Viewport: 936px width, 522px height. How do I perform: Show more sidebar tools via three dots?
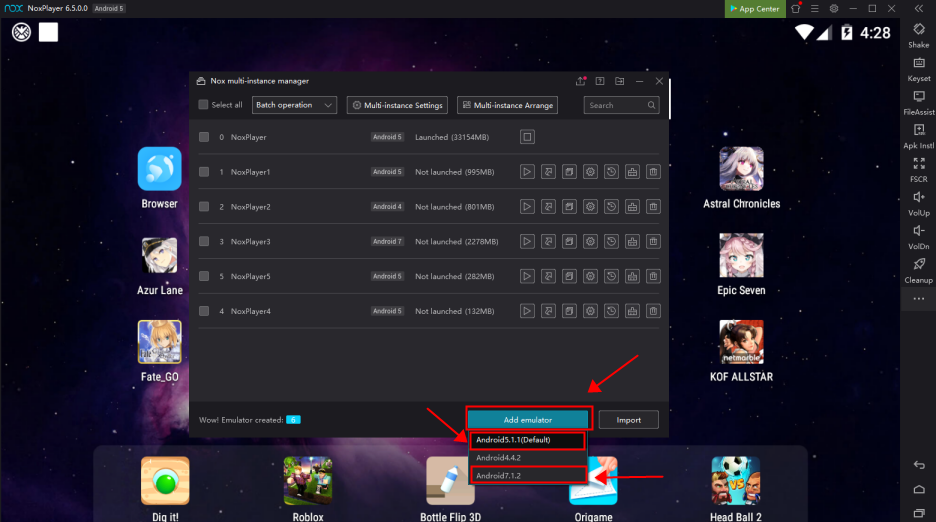(919, 299)
